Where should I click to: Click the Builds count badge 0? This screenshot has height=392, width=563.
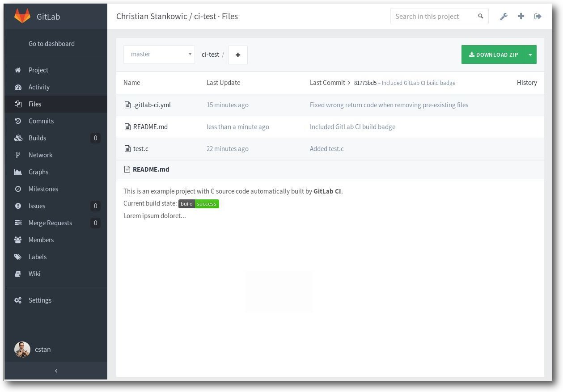coord(95,138)
